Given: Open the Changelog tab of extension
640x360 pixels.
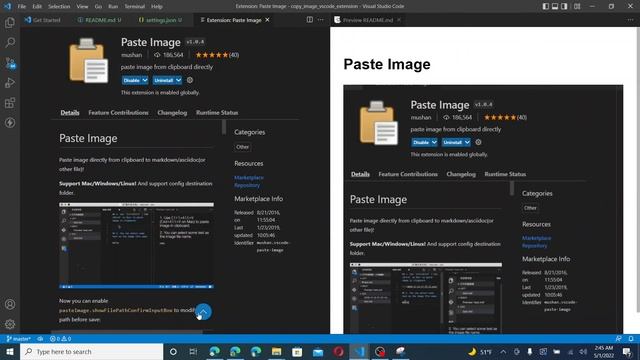Looking at the screenshot, I should (172, 113).
